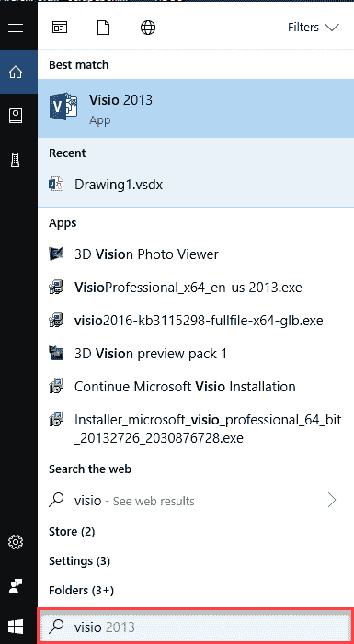The height and width of the screenshot is (644, 354).
Task: Click the visio 2013 search box
Action: tap(196, 627)
